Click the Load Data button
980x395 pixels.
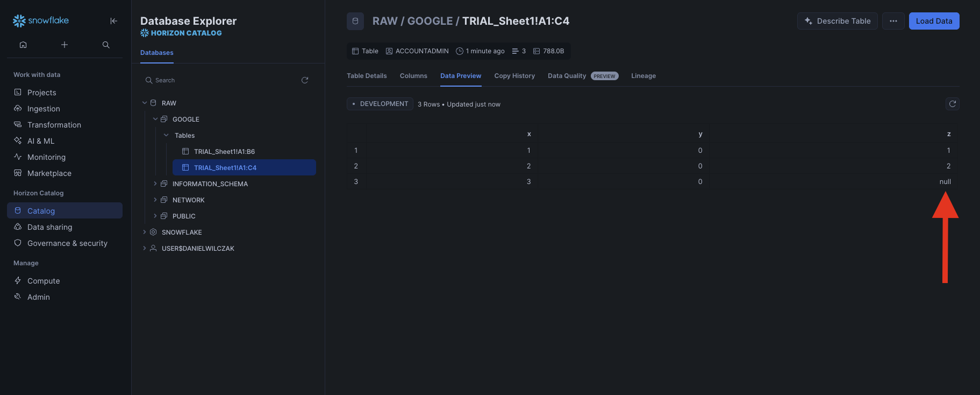(934, 21)
